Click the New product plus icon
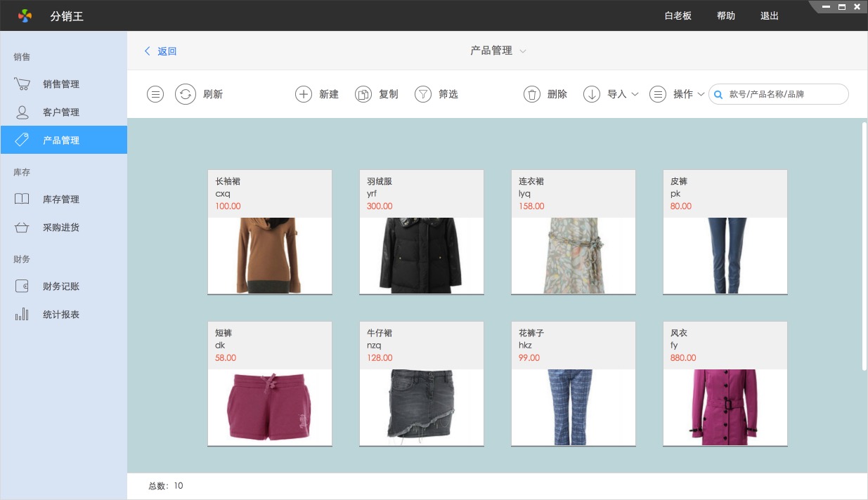 coord(303,94)
